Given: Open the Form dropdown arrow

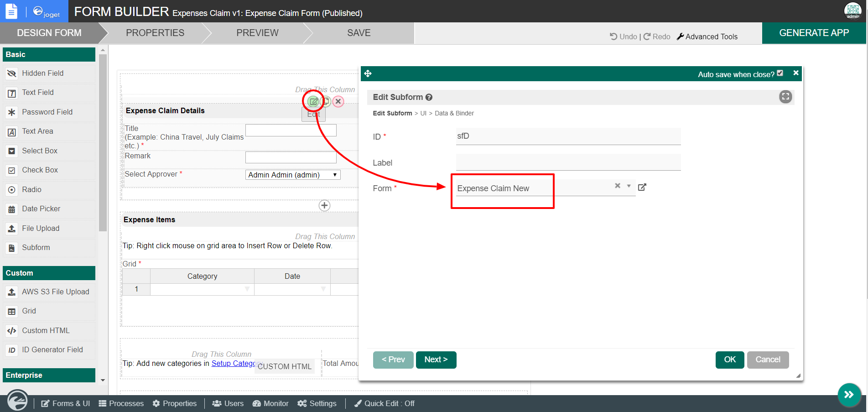Looking at the screenshot, I should 629,186.
